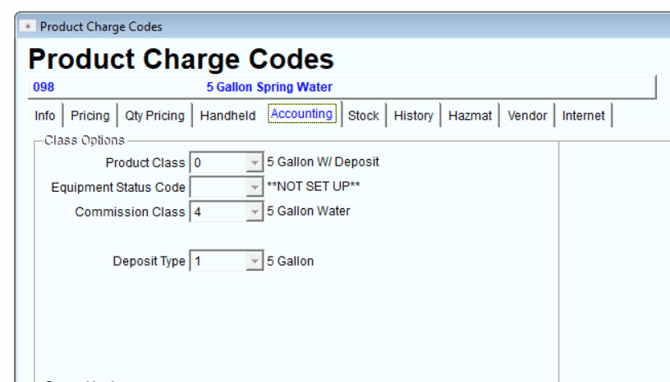Click the 'Equipment Status Code' label
The height and width of the screenshot is (382, 670).
pyautogui.click(x=118, y=187)
